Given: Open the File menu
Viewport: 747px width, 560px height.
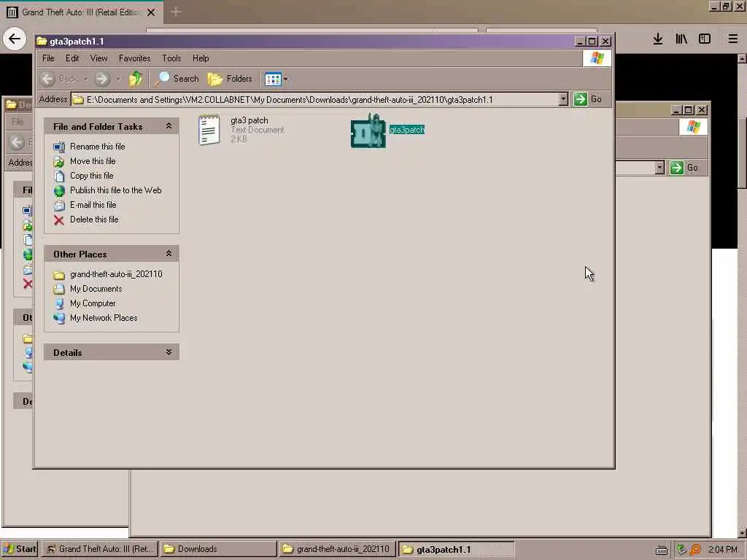Looking at the screenshot, I should [48, 58].
